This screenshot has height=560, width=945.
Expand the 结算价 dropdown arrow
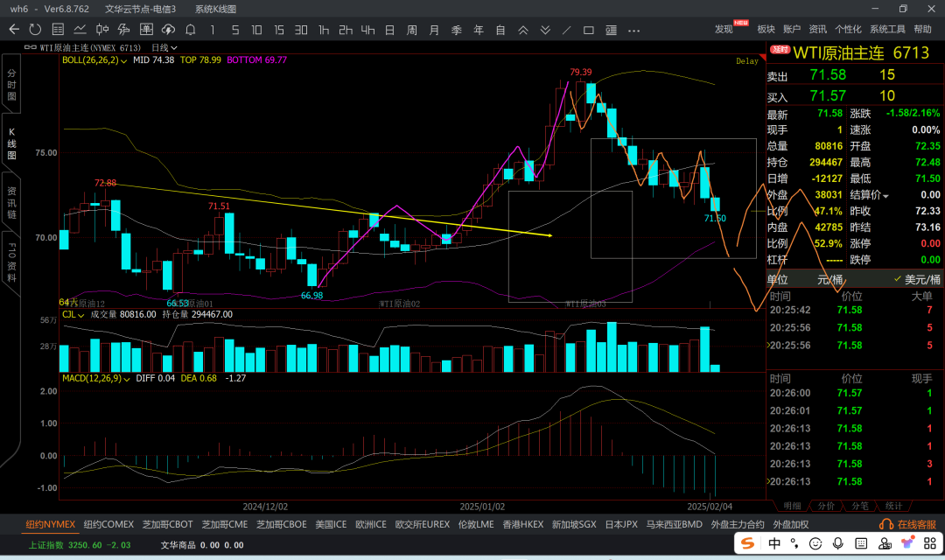885,194
